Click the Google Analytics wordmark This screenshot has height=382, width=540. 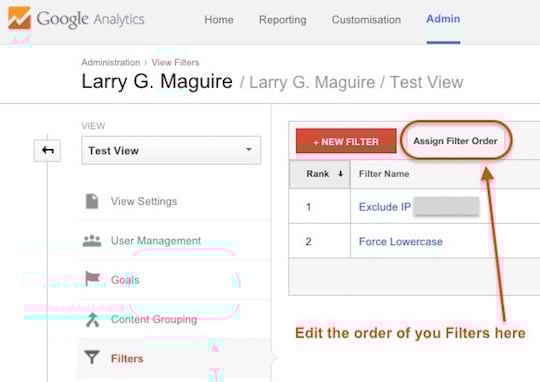point(91,19)
